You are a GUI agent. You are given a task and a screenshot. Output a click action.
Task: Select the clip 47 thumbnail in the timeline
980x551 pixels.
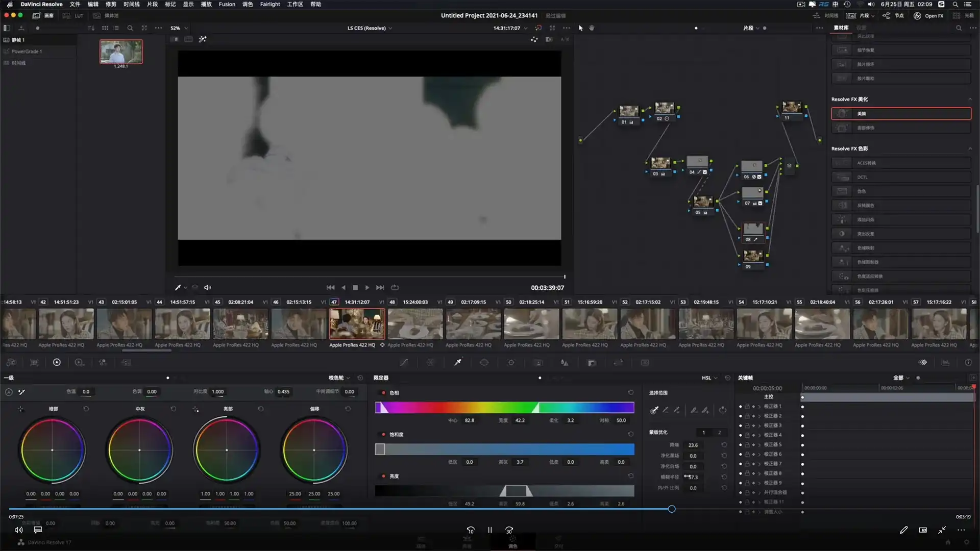357,324
